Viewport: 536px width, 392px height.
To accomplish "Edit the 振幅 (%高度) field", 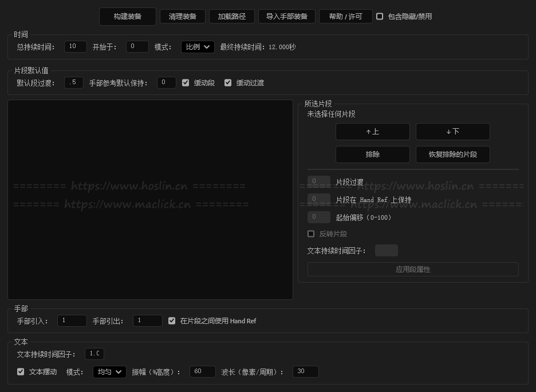I will coord(202,371).
